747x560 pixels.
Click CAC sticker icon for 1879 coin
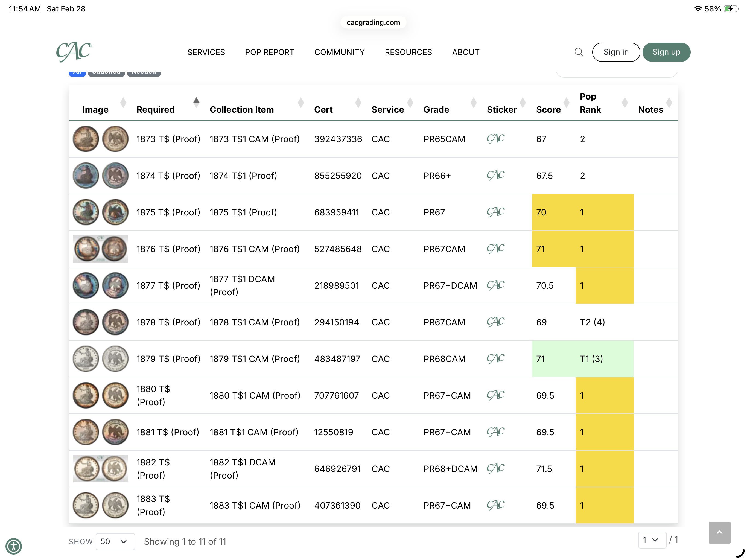(495, 358)
